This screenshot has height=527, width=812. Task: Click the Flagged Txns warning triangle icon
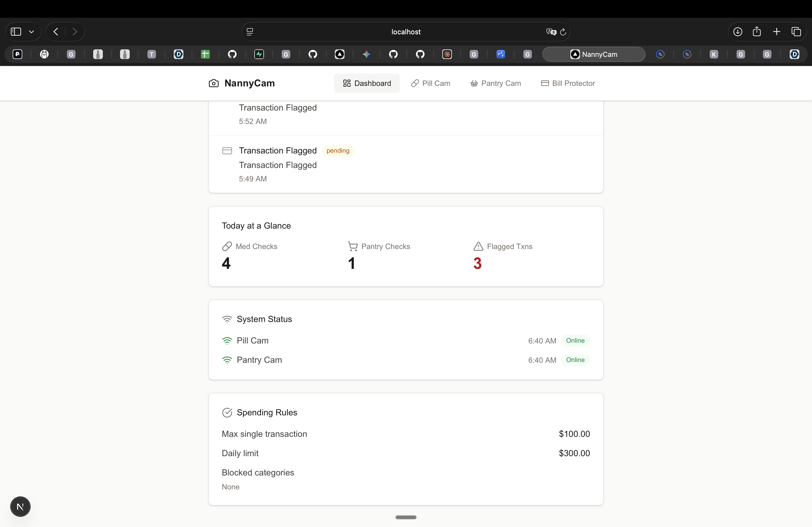coord(478,246)
